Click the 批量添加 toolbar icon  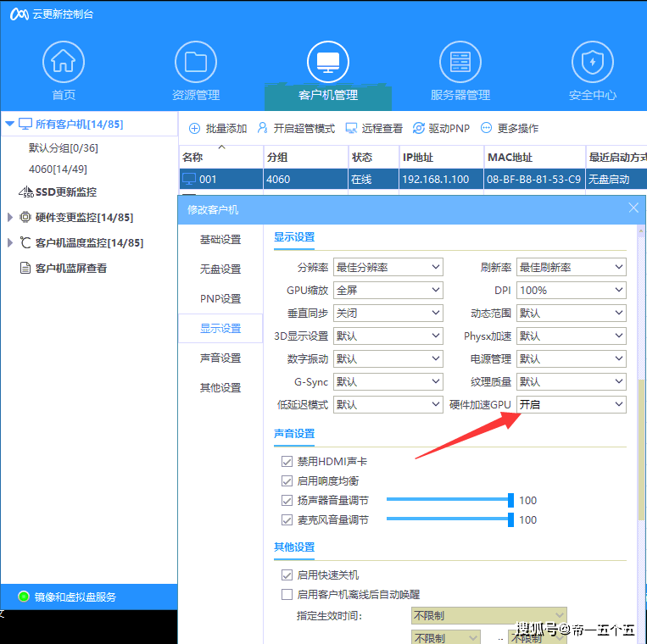(x=195, y=129)
